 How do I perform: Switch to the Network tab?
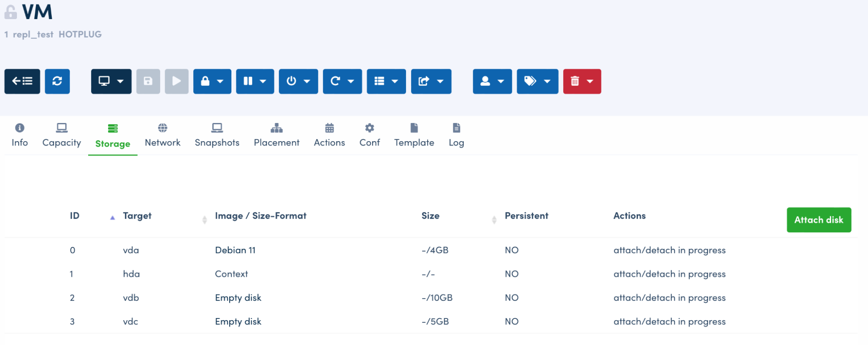point(162,135)
